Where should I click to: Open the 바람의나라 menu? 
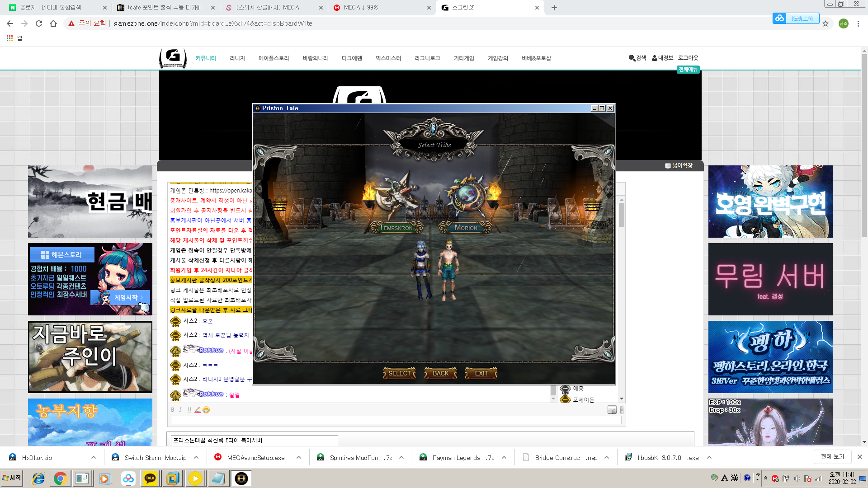[x=315, y=58]
